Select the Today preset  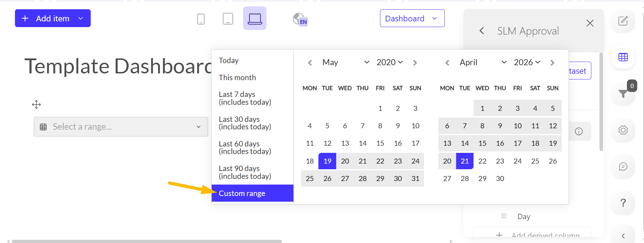(x=253, y=61)
